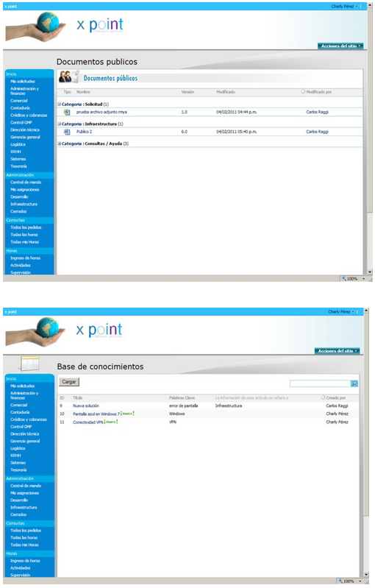Viewport: 375px width, 588px height.
Task: Open Todas las horas in Documentos publicos sidebar
Action: coord(24,234)
